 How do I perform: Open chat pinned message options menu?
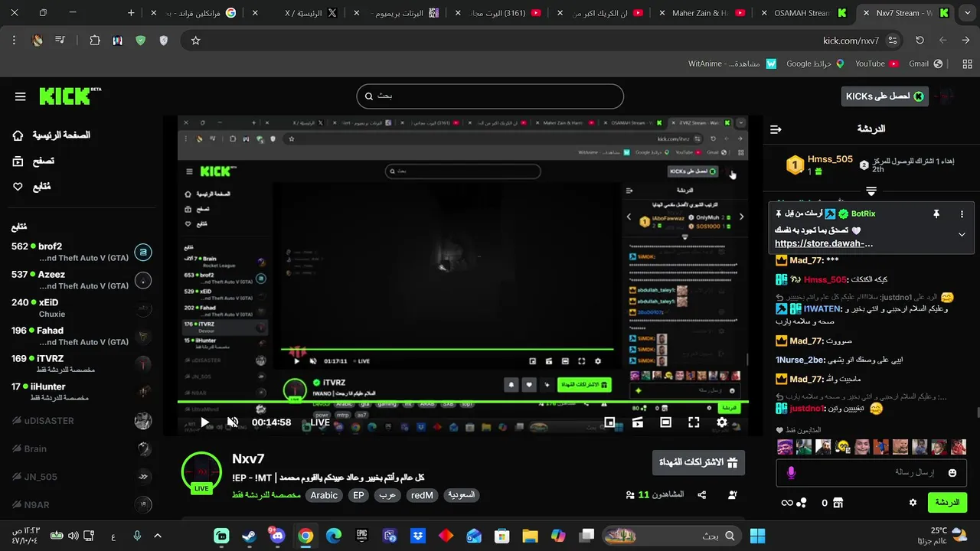click(x=962, y=214)
